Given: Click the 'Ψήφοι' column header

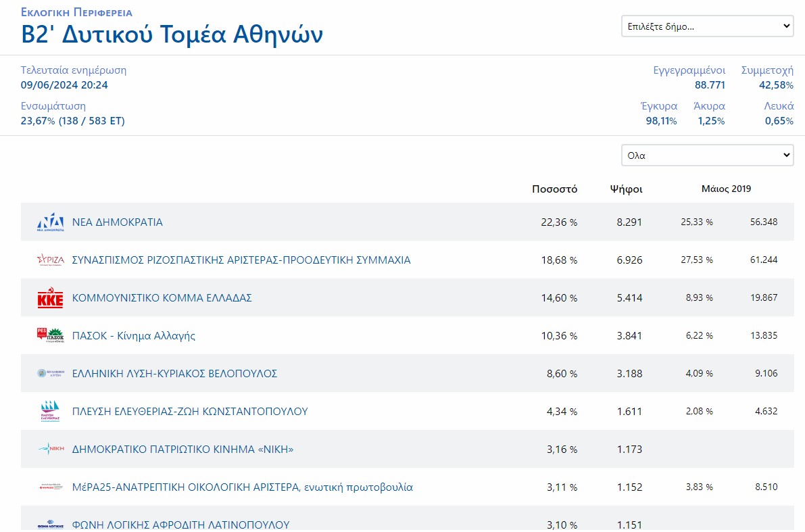Looking at the screenshot, I should pos(627,189).
